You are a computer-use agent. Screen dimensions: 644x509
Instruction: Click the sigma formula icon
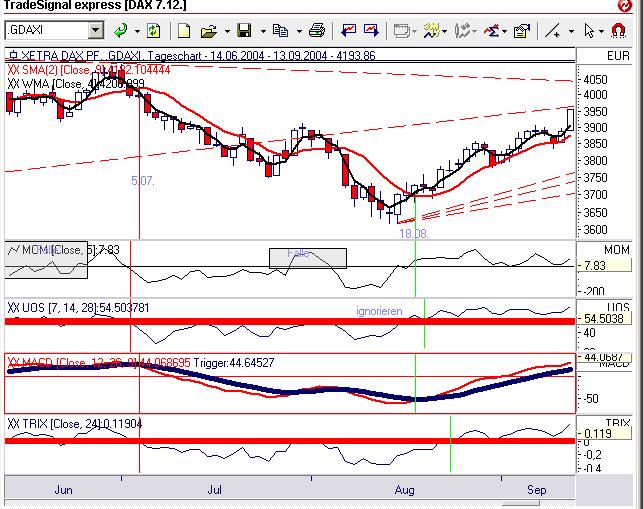coord(492,31)
